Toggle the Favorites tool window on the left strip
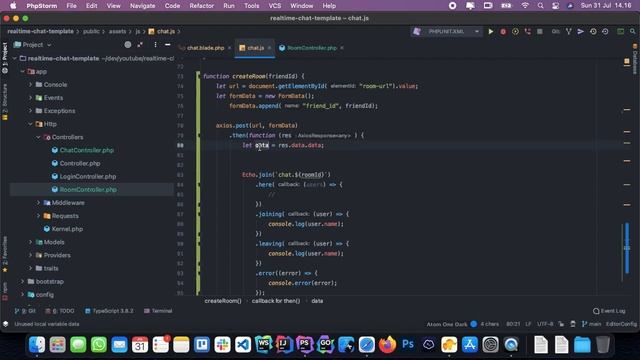This screenshot has width=640, height=360. coord(4,254)
